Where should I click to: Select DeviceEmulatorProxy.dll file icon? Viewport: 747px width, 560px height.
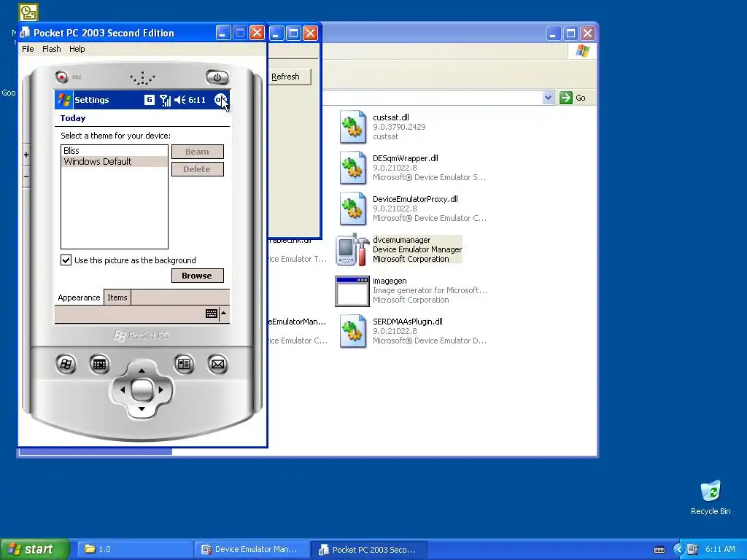tap(353, 209)
